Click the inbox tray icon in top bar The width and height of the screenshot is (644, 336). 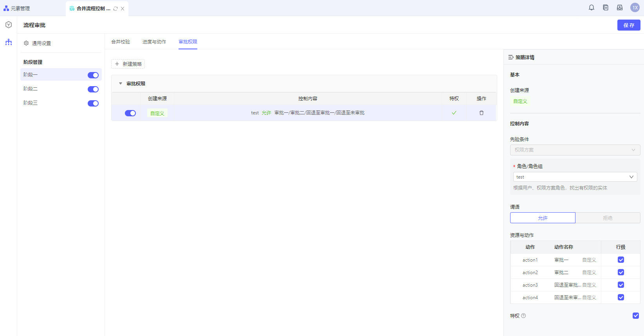[x=620, y=8]
